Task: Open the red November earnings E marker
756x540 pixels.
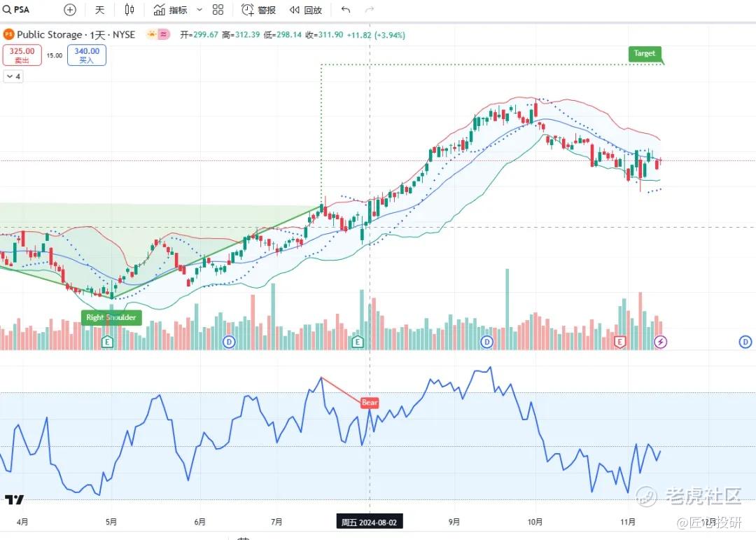Action: point(620,342)
